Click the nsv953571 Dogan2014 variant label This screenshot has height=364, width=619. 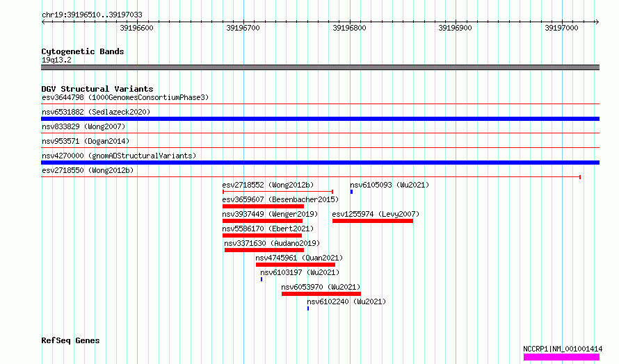click(x=86, y=141)
